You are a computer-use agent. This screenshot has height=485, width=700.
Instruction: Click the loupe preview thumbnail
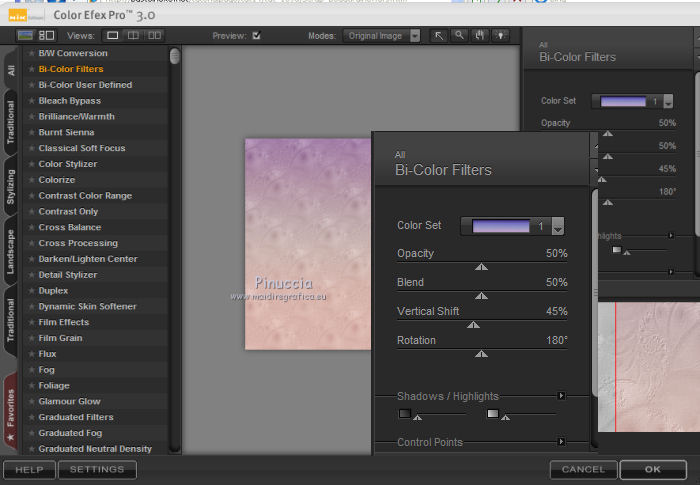[649, 367]
